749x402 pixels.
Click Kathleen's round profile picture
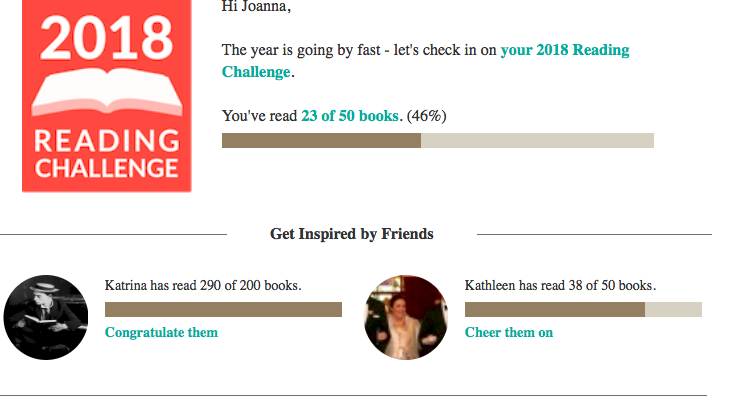click(406, 317)
